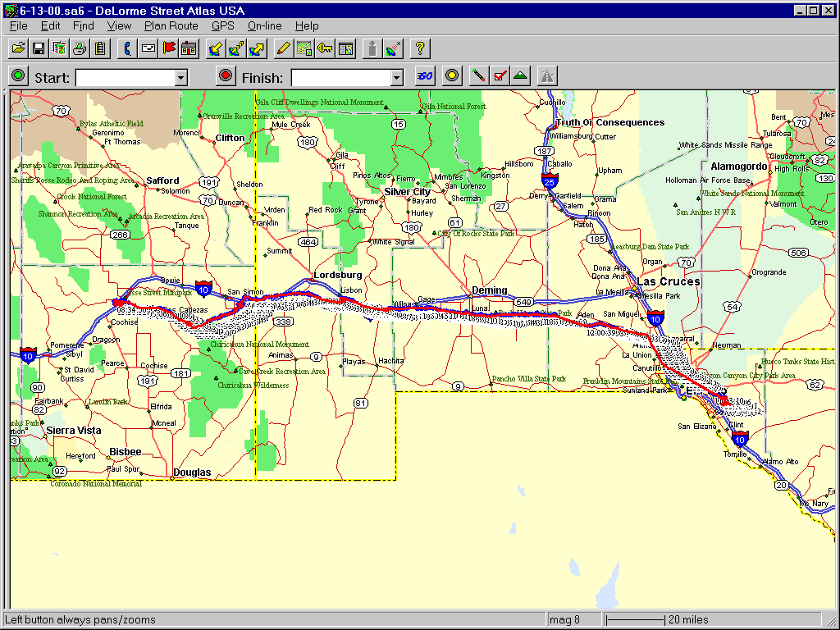Click inside the Finish text field
The width and height of the screenshot is (840, 630).
(340, 78)
